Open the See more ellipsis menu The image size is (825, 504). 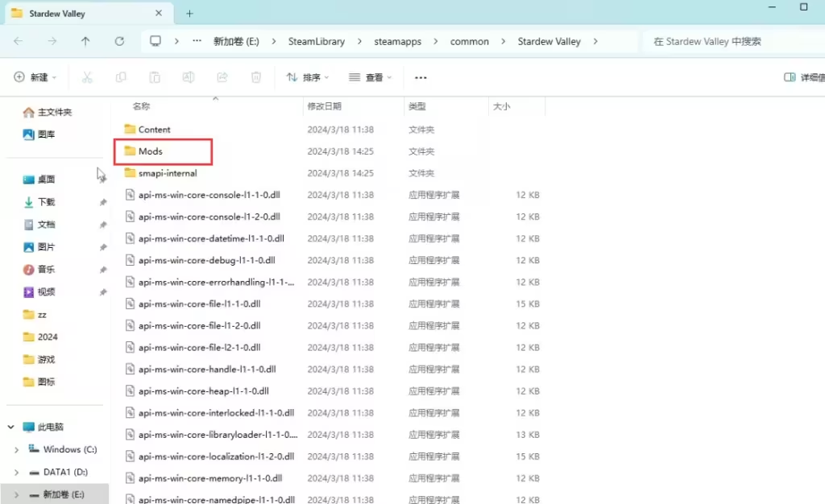pos(421,78)
